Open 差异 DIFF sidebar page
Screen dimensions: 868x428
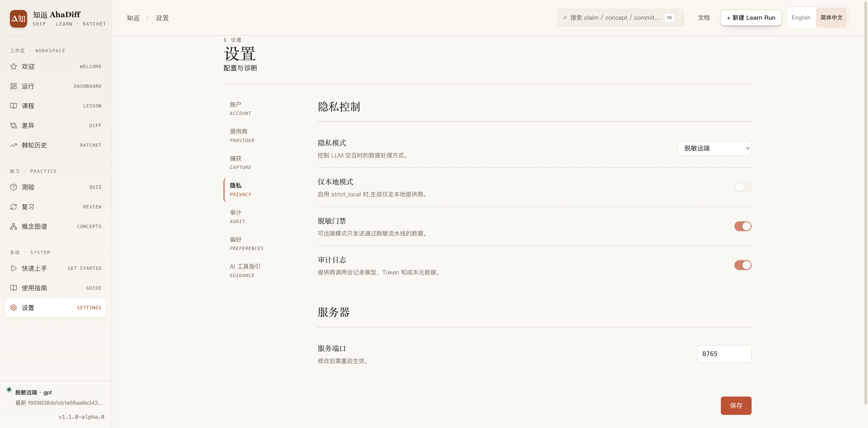pos(56,126)
